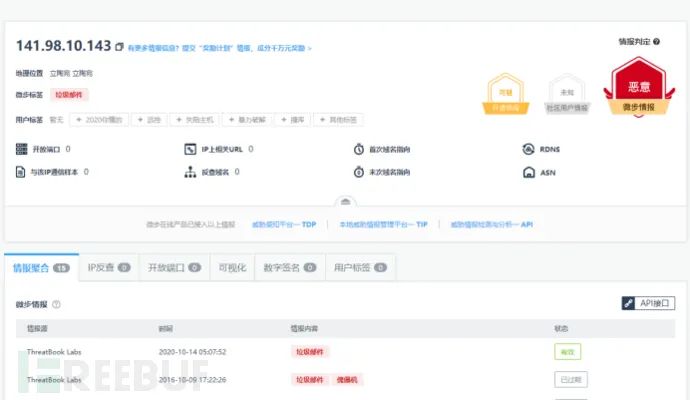Click the IP related URL icon
Screen dimensions: 690x400
[190, 149]
